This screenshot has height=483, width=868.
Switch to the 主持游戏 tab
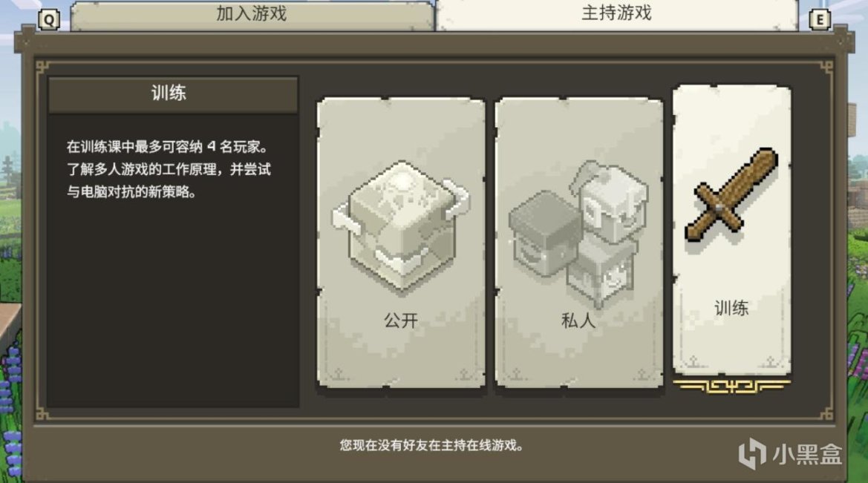coord(617,14)
